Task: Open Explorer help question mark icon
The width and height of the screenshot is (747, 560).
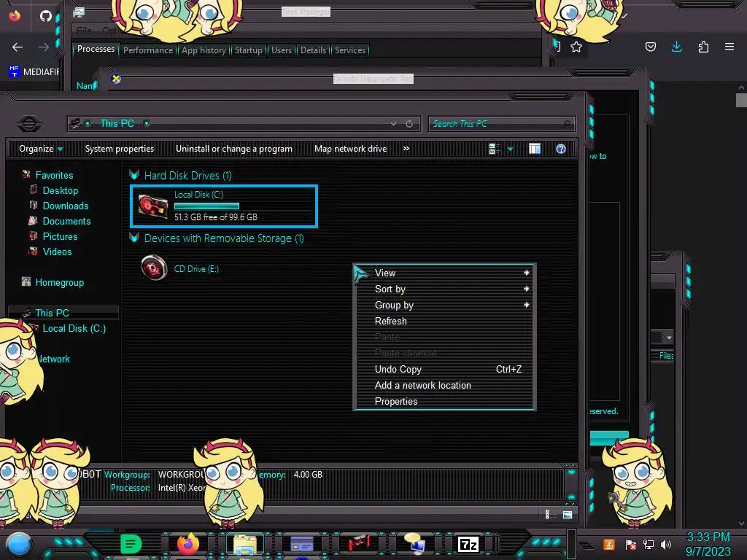Action: click(561, 149)
